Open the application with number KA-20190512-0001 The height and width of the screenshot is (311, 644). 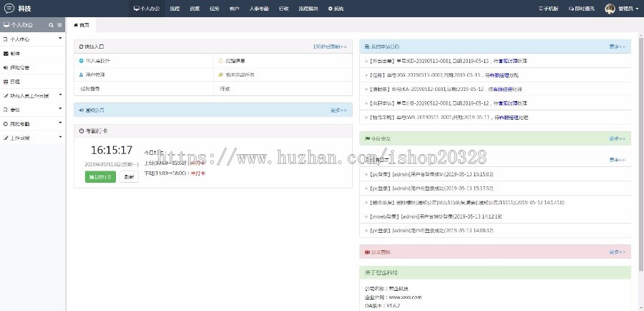(495, 89)
